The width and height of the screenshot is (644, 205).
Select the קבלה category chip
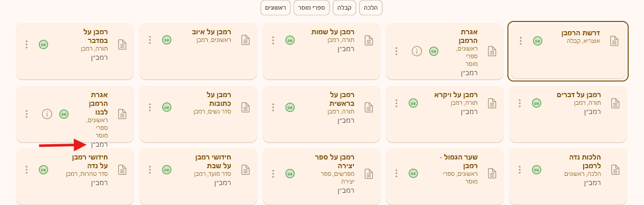coord(344,8)
